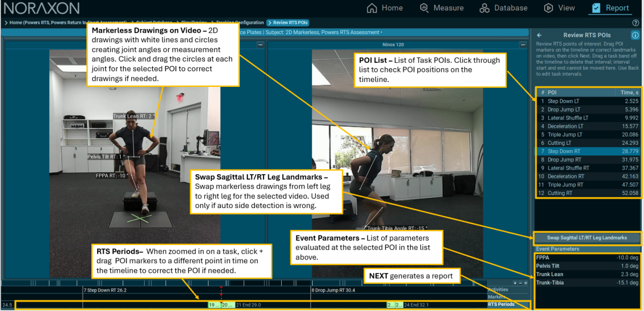Screen dimensions: 644x311
Task: Click the 7 Step Down RT timeline segment
Action: click(105, 290)
